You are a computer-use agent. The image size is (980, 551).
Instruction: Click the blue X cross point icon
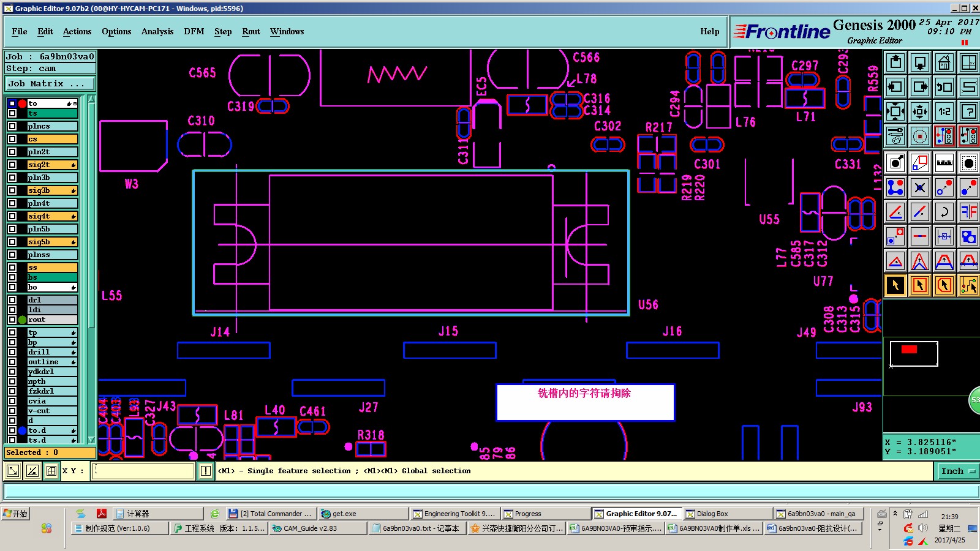point(920,187)
